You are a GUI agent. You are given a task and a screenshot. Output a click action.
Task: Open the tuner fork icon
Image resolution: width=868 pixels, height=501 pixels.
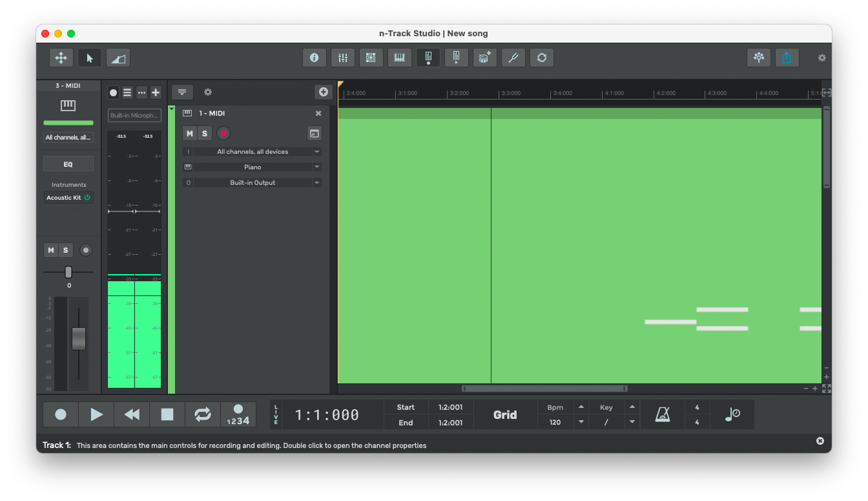(513, 58)
